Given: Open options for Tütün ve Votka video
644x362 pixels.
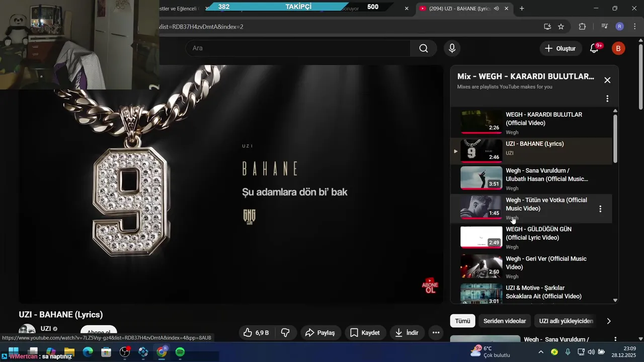Looking at the screenshot, I should (600, 209).
